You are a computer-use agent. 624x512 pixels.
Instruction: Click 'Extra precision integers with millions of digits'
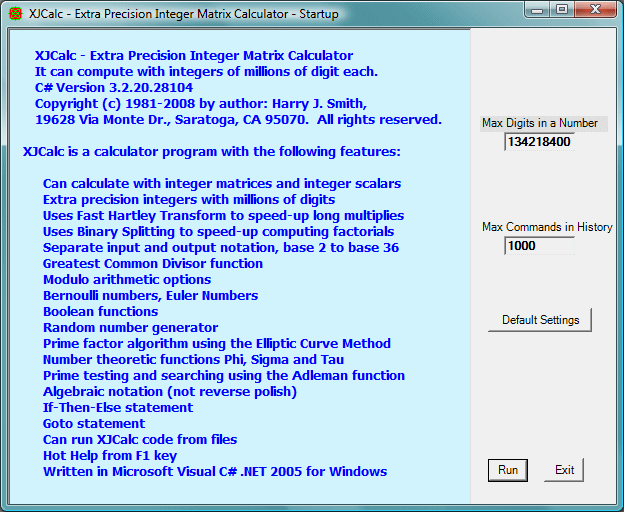coord(189,200)
